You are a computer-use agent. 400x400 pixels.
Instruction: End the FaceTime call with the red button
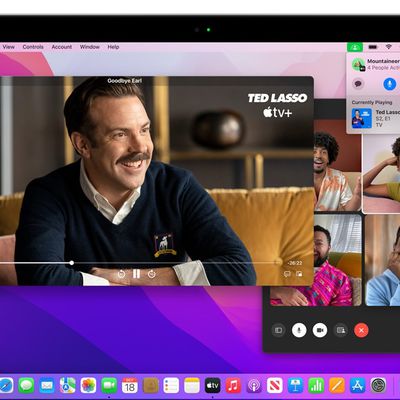coord(361,330)
